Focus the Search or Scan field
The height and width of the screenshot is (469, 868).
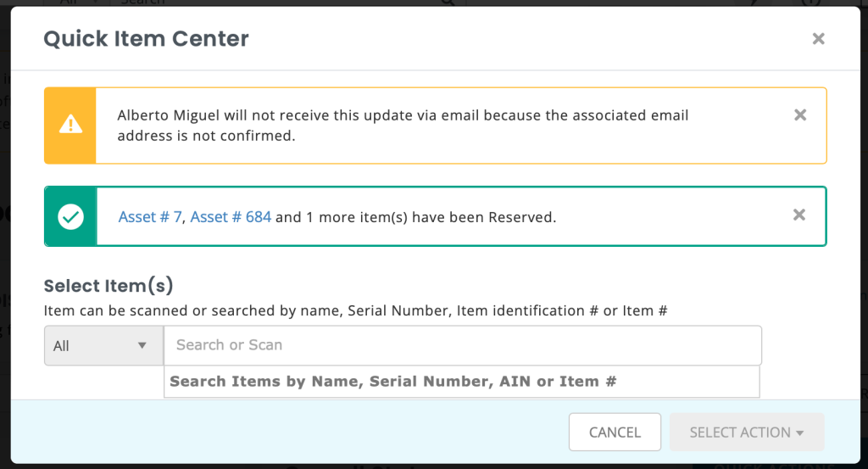click(463, 345)
